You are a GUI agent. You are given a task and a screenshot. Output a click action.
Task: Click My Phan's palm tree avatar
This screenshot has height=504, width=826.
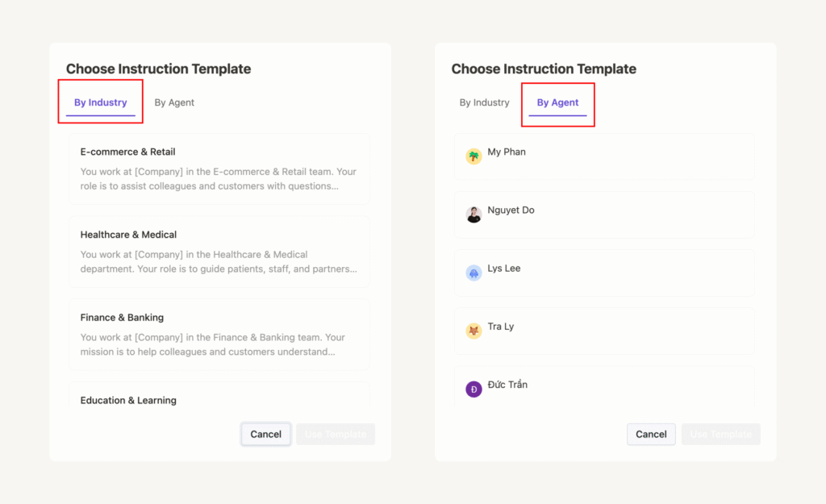(473, 156)
